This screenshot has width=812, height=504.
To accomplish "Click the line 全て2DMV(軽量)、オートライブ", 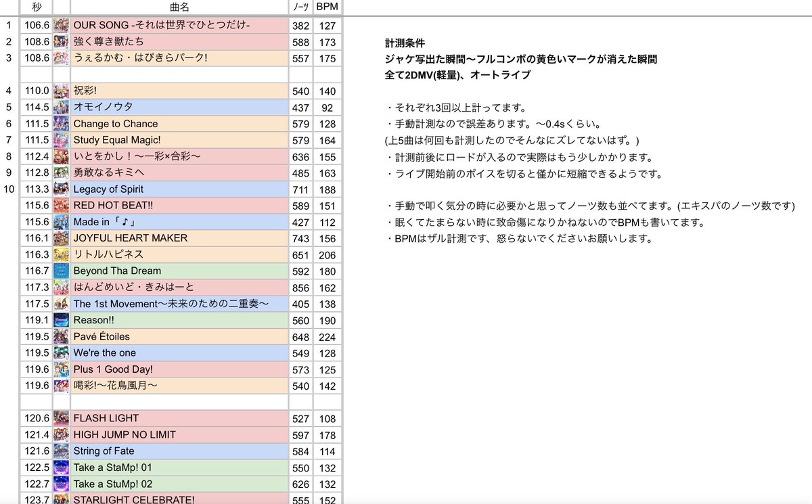I will tap(457, 75).
